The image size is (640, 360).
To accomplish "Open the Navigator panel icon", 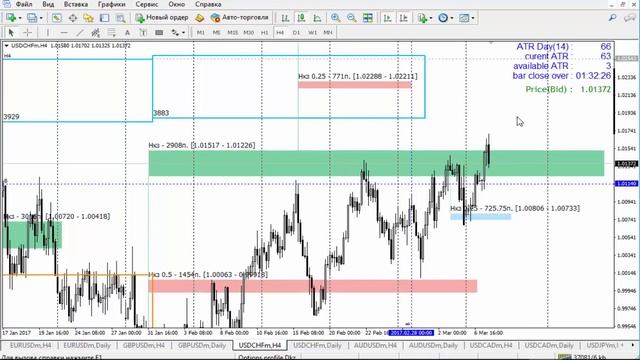I will tap(88, 18).
